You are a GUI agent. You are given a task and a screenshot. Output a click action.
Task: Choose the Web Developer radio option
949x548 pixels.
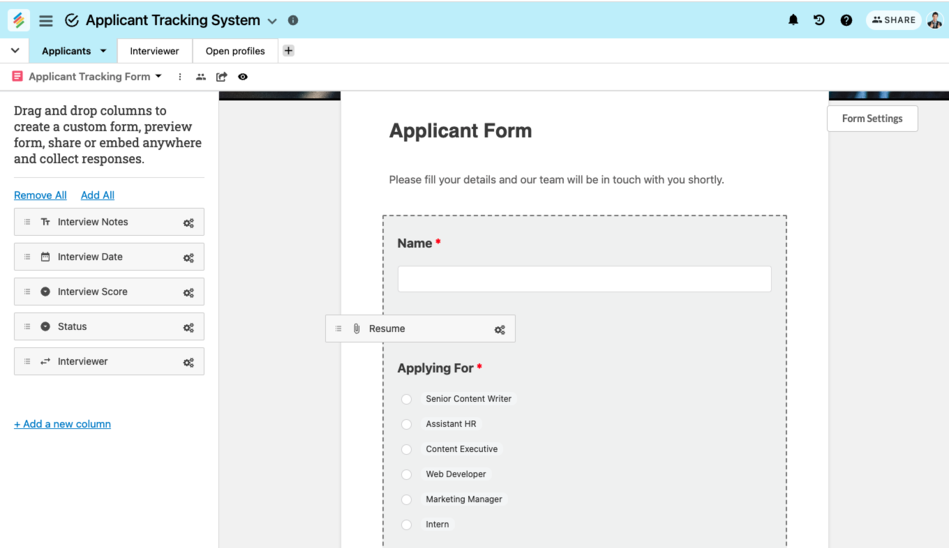(x=407, y=475)
